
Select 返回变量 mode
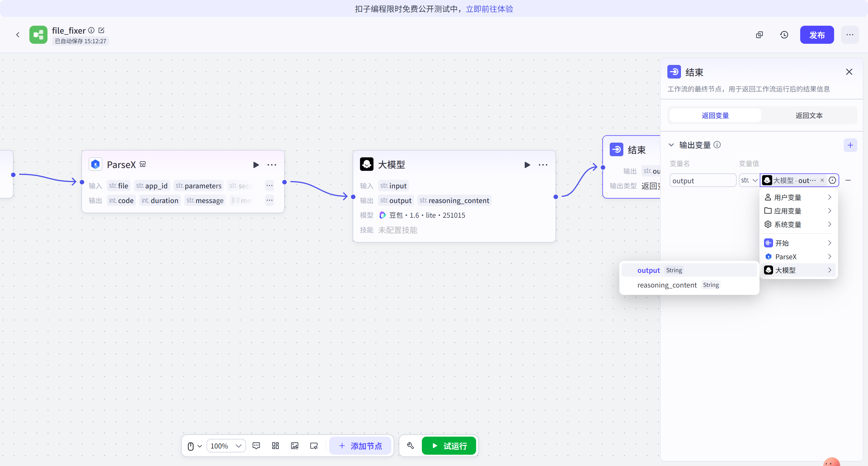click(x=715, y=116)
